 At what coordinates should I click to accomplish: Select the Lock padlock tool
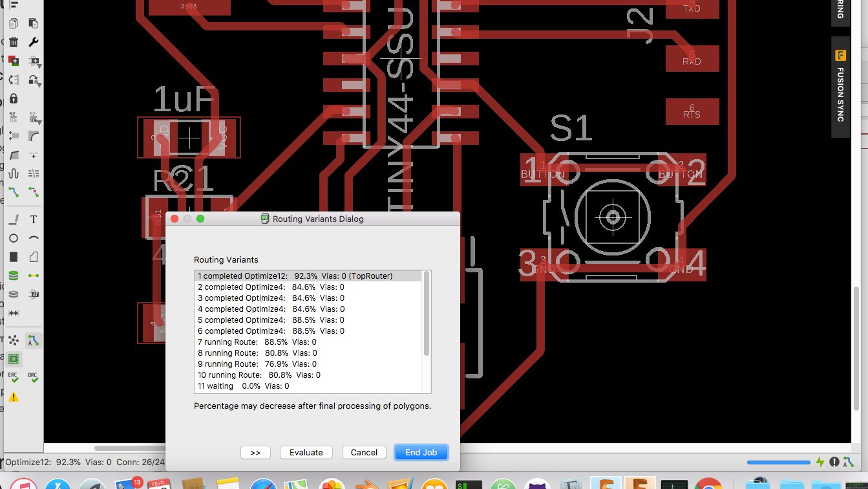(13, 98)
